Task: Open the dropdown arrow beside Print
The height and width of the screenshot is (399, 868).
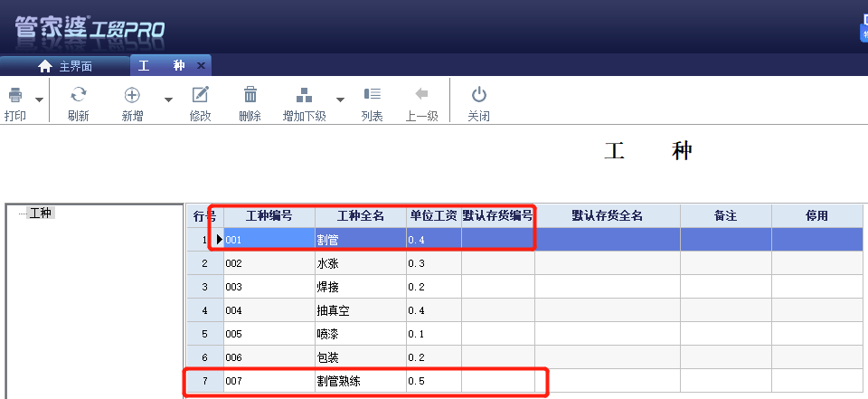Action: click(x=39, y=100)
